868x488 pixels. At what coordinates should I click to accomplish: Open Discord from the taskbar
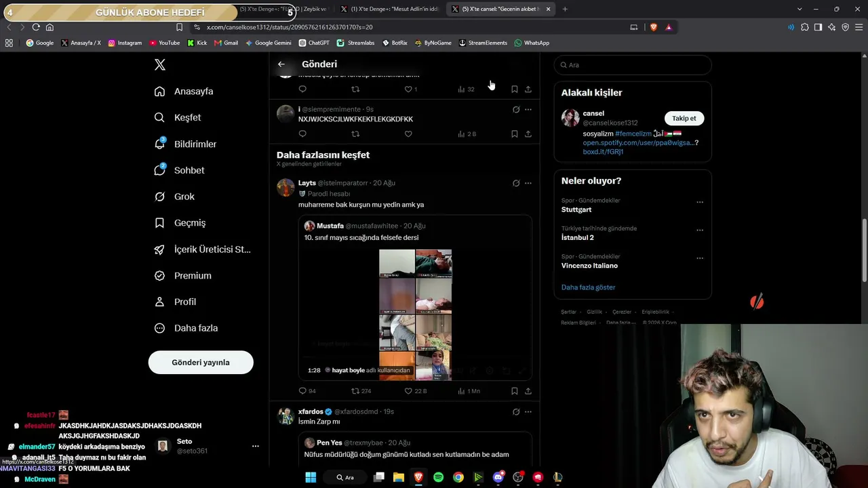tap(498, 478)
